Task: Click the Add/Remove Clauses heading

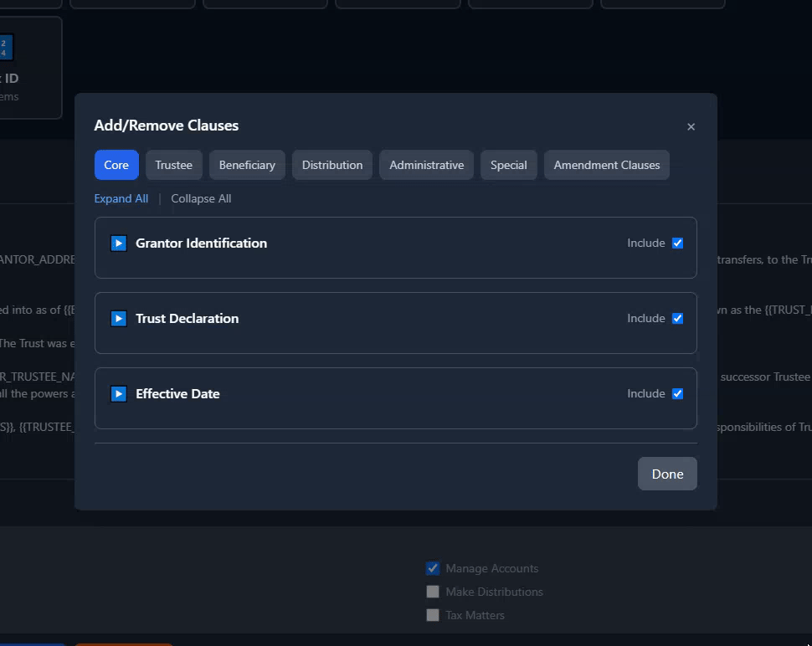Action: click(x=167, y=126)
